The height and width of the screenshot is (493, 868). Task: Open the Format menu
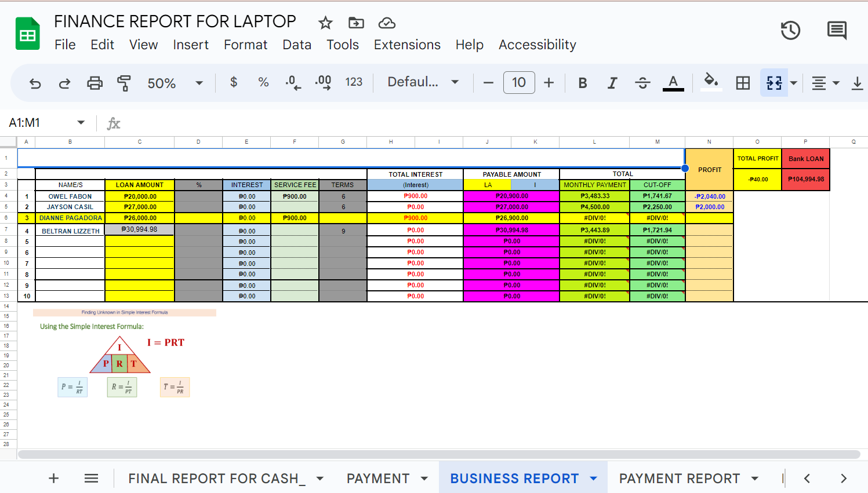pos(246,45)
